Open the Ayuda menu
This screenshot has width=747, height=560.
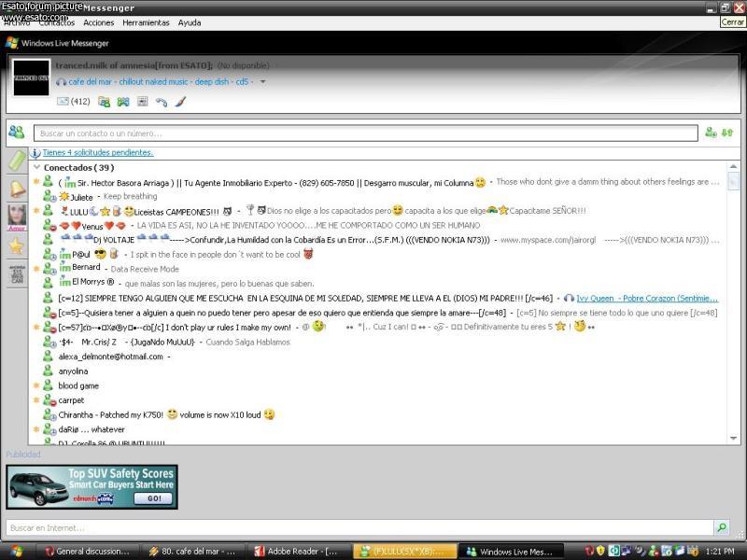[x=190, y=22]
